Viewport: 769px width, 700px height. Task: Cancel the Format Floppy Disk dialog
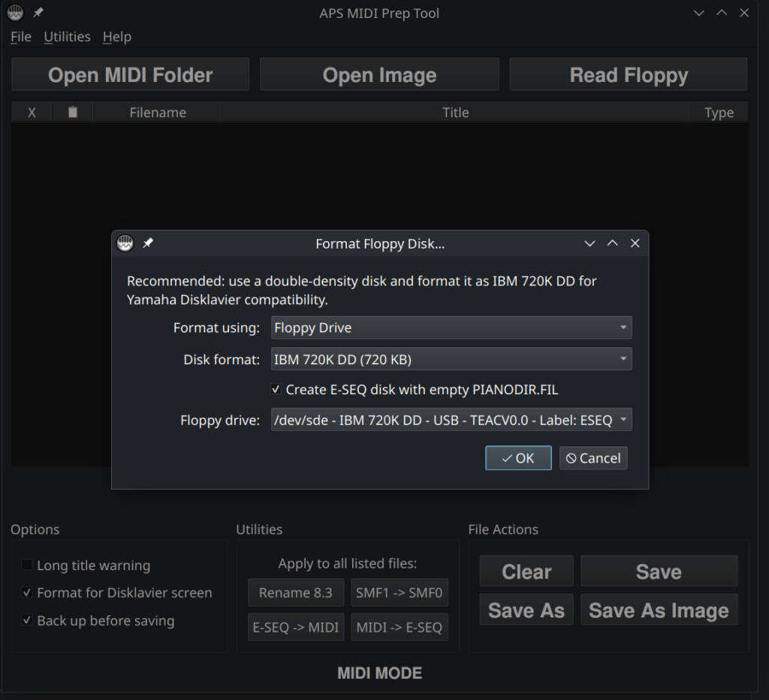point(593,458)
